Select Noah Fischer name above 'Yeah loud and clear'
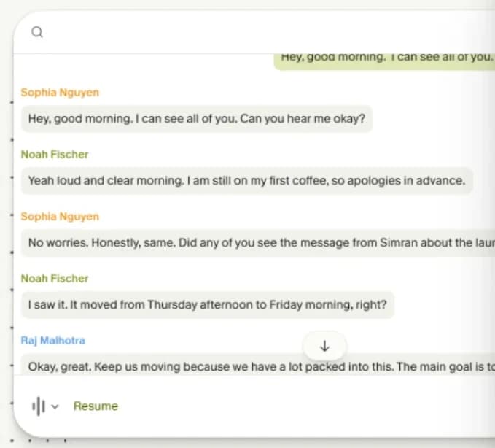The height and width of the screenshot is (448, 495). [x=55, y=155]
